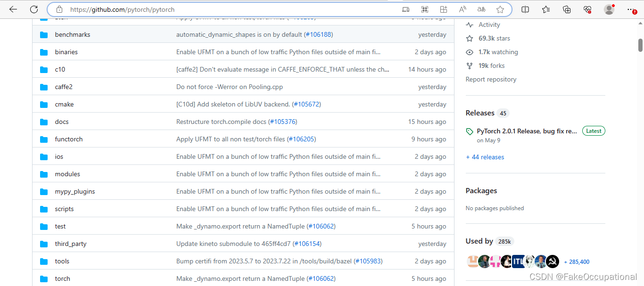Open the '+ 285,400' dependents link
Screen dimensions: 644x286
577,262
